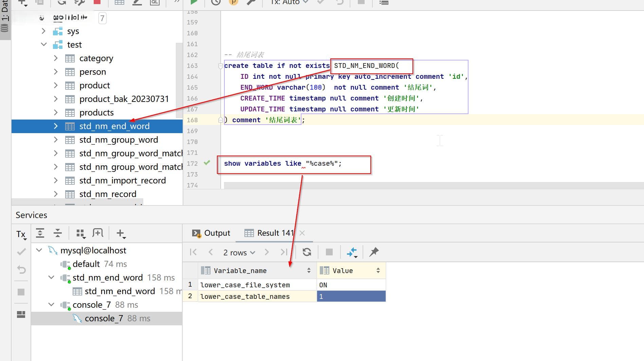Image resolution: width=644 pixels, height=361 pixels.
Task: Sort by the Variable_name column header
Action: point(257,271)
